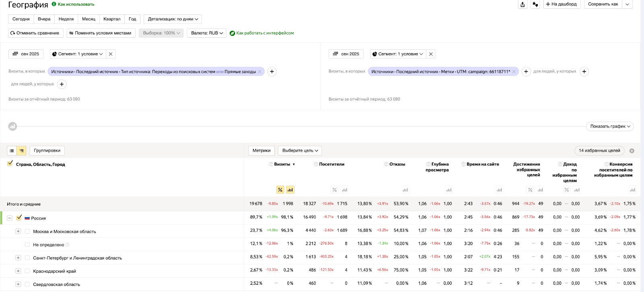Click the round chart icon on timeline

[x=13, y=127]
